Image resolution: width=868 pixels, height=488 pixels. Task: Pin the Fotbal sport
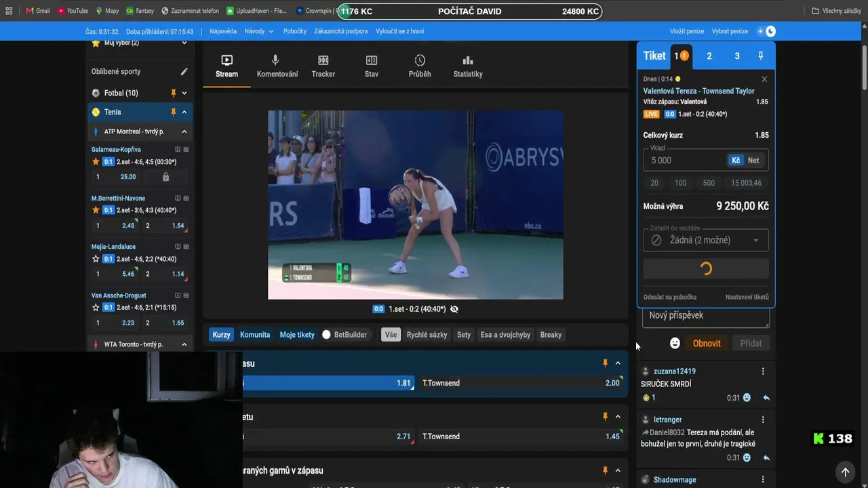(x=174, y=93)
